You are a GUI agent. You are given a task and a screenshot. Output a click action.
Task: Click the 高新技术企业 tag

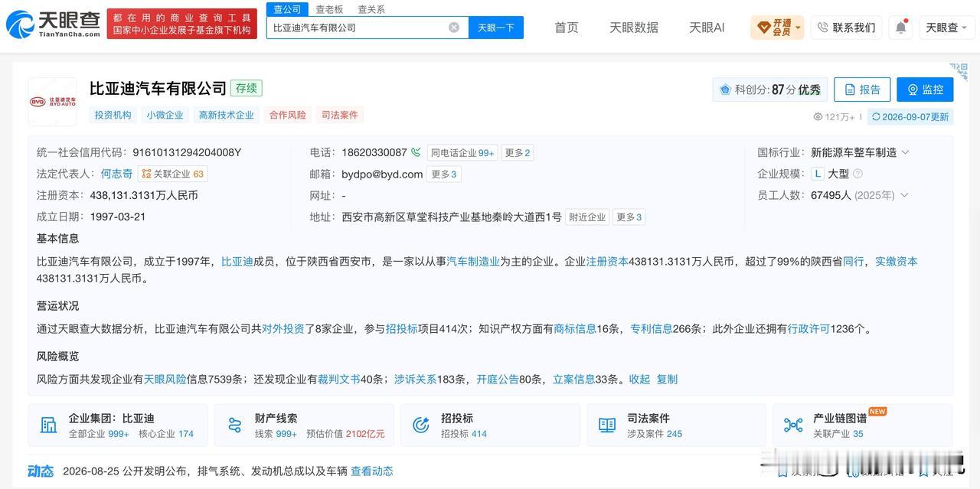227,115
